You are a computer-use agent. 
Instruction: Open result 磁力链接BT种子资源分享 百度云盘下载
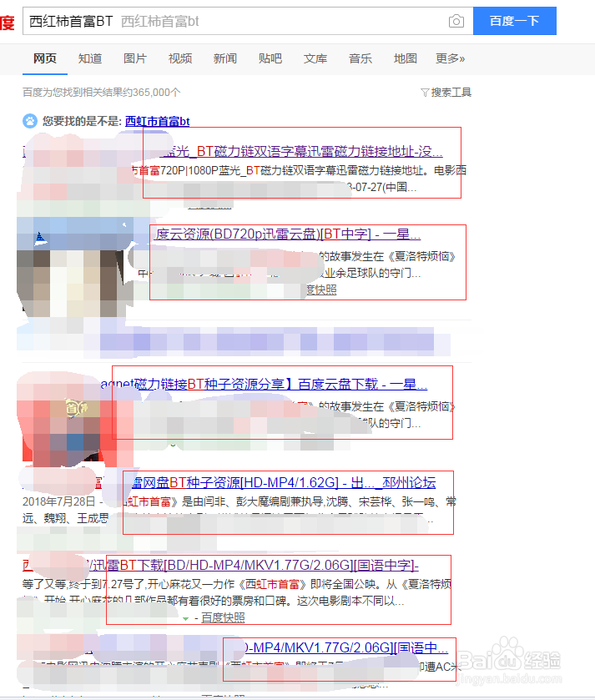pos(265,384)
